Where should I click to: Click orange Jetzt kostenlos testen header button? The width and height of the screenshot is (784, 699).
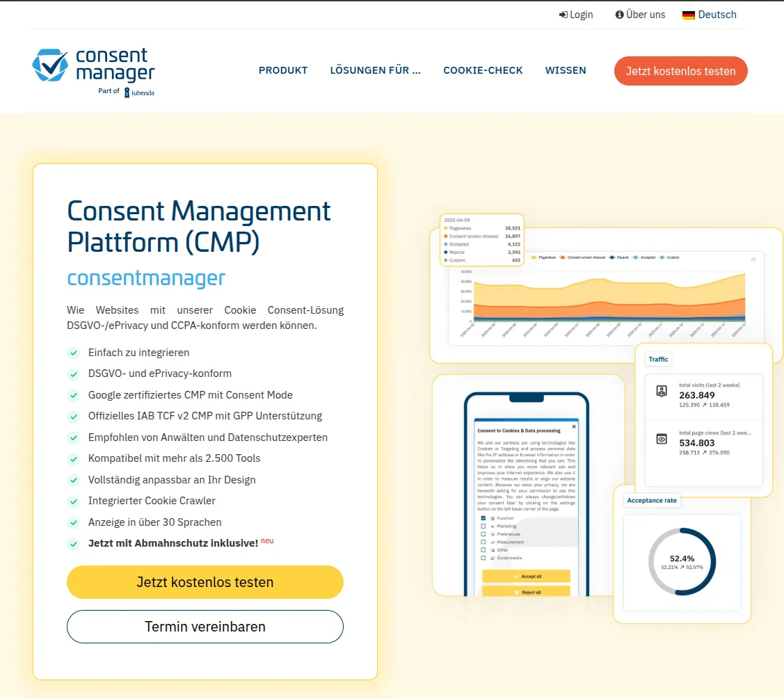[x=680, y=71]
